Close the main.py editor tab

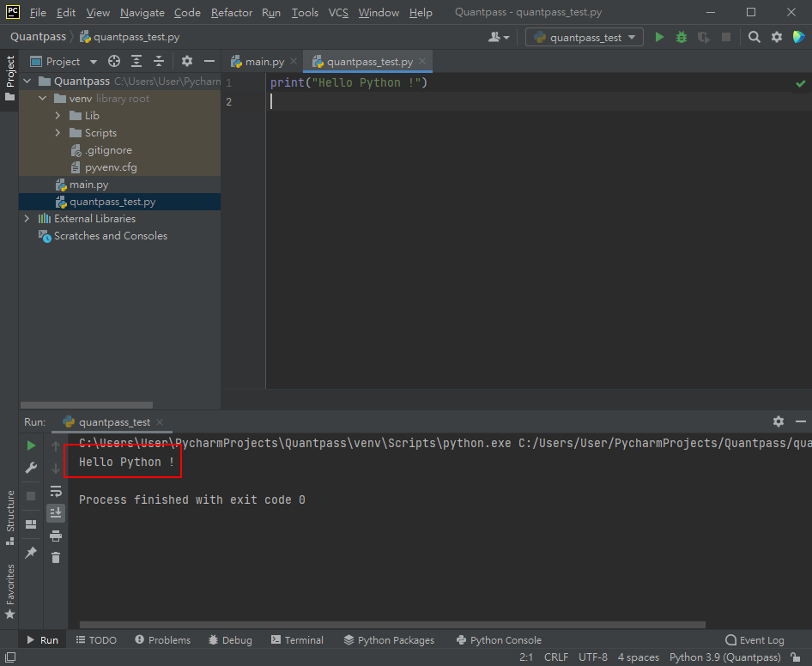[x=294, y=61]
